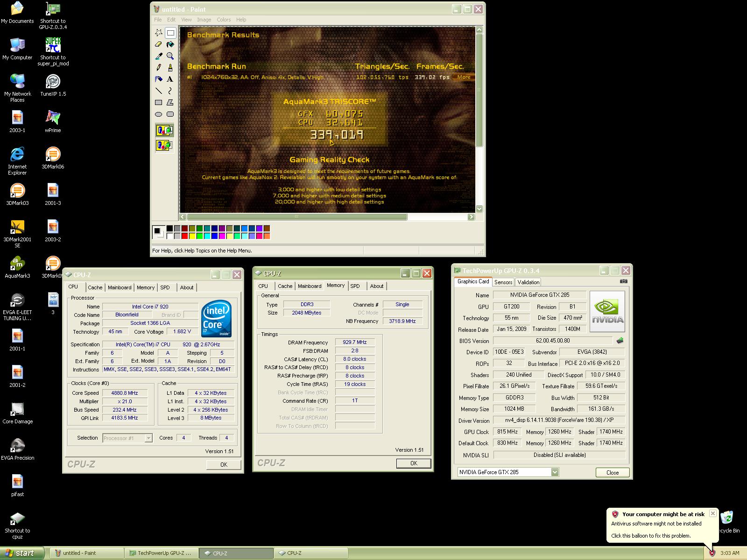Click the Windows Start button
Viewport: 747px width, 560px height.
(x=22, y=553)
